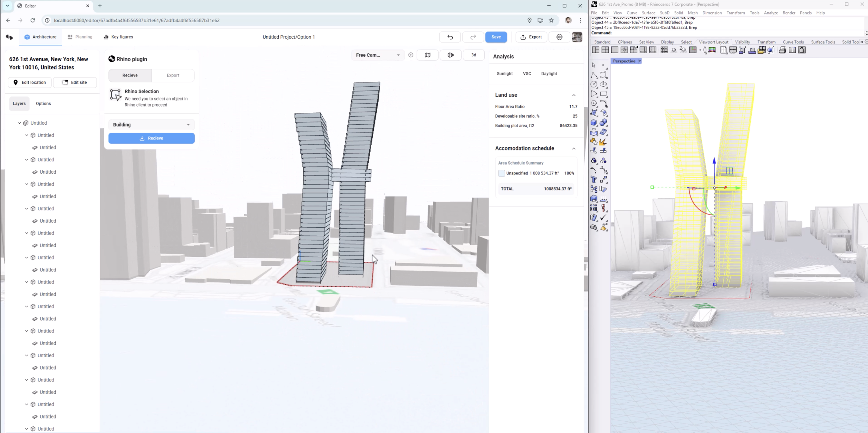Switch Rhino plugin to Export mode
The image size is (868, 433).
tap(173, 75)
